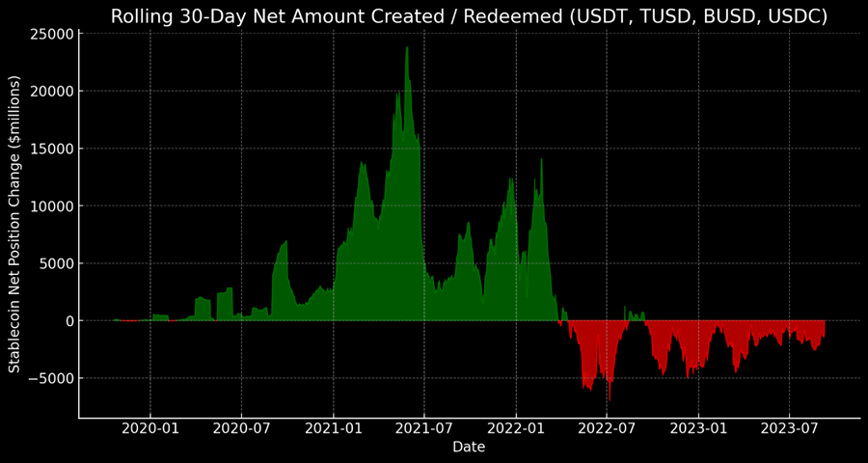
Task: Click the tallest green peak near 24000
Action: pyautogui.click(x=407, y=47)
